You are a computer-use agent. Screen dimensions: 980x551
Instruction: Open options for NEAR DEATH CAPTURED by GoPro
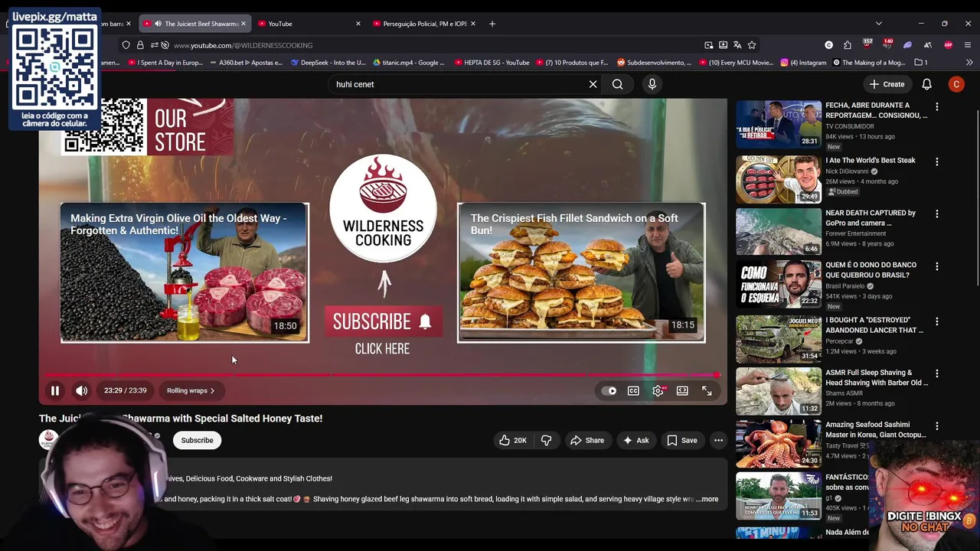pos(936,214)
